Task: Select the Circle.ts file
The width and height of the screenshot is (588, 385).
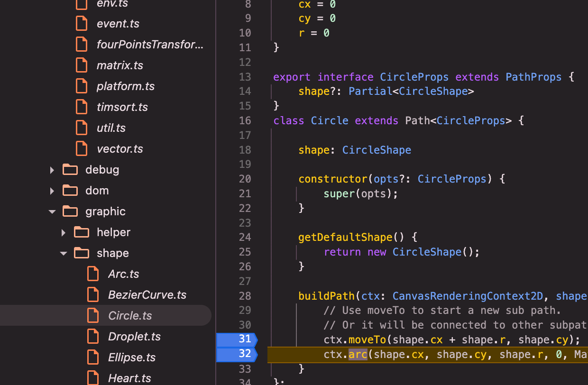Action: tap(130, 316)
